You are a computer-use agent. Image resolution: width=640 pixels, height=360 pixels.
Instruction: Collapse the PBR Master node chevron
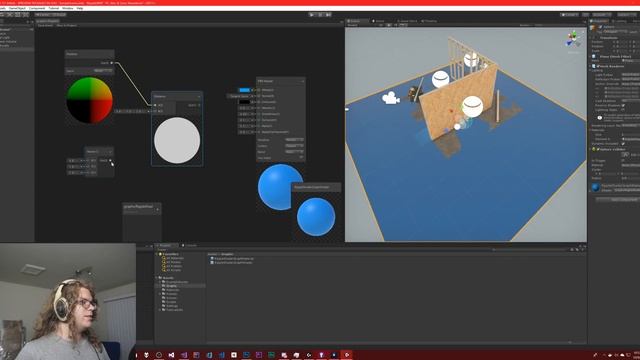pyautogui.click(x=302, y=81)
